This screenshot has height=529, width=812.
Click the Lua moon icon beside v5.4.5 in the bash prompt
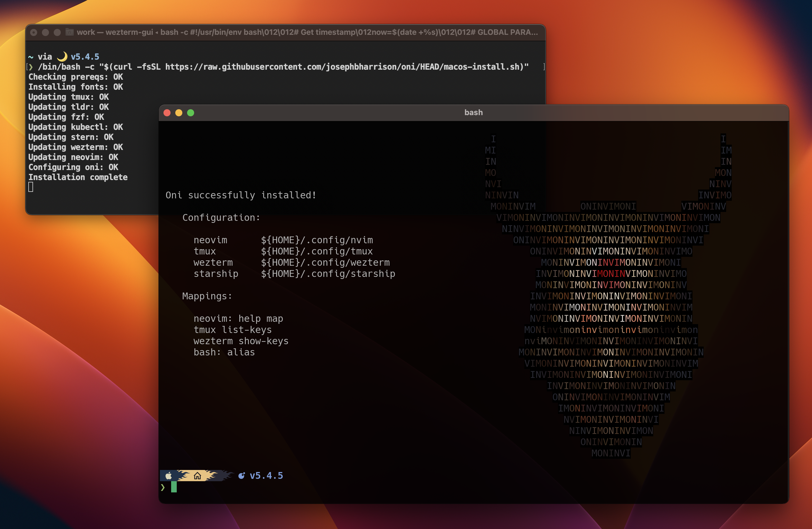[242, 476]
